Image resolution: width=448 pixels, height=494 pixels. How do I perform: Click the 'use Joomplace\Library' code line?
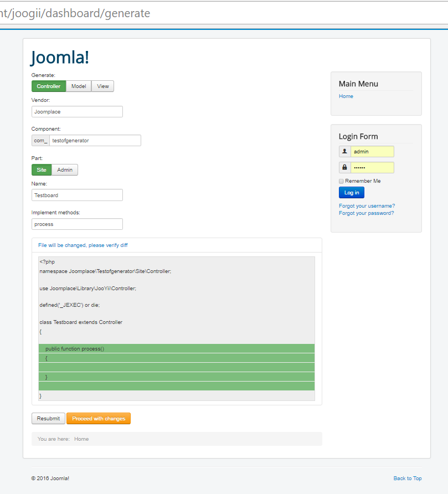click(x=88, y=289)
